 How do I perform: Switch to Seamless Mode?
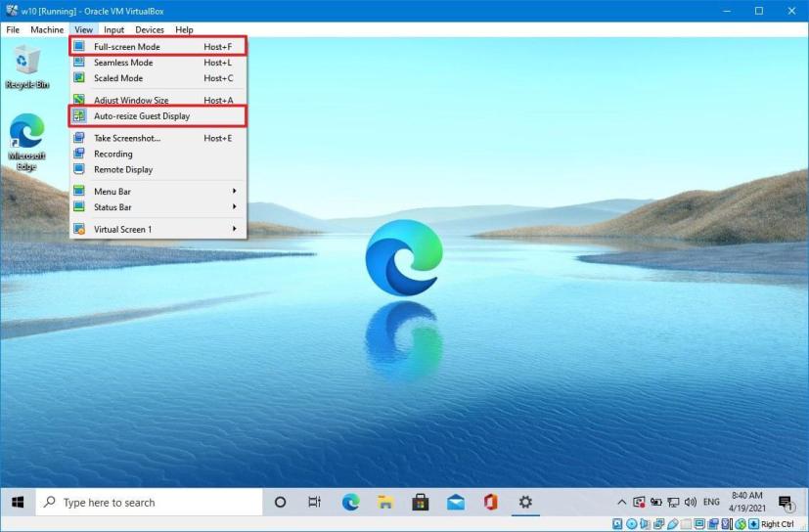click(157, 63)
